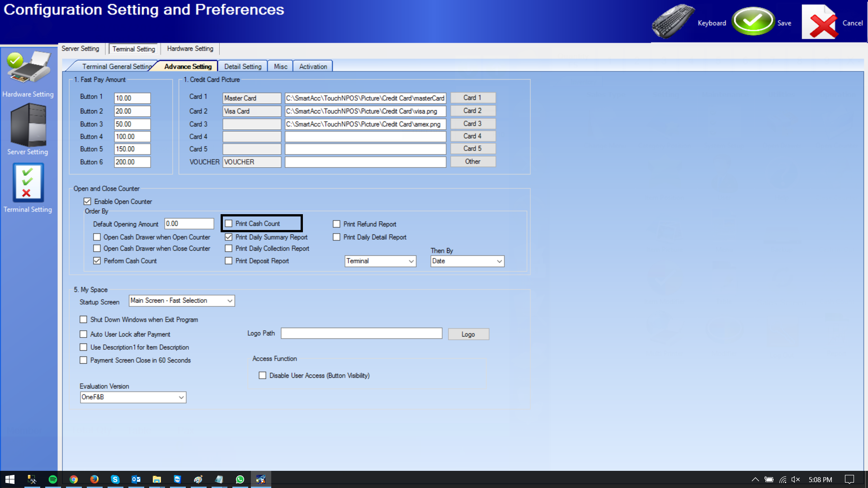Viewport: 868px width, 488px height.
Task: Toggle Auto User Lock after Payment
Action: 84,334
